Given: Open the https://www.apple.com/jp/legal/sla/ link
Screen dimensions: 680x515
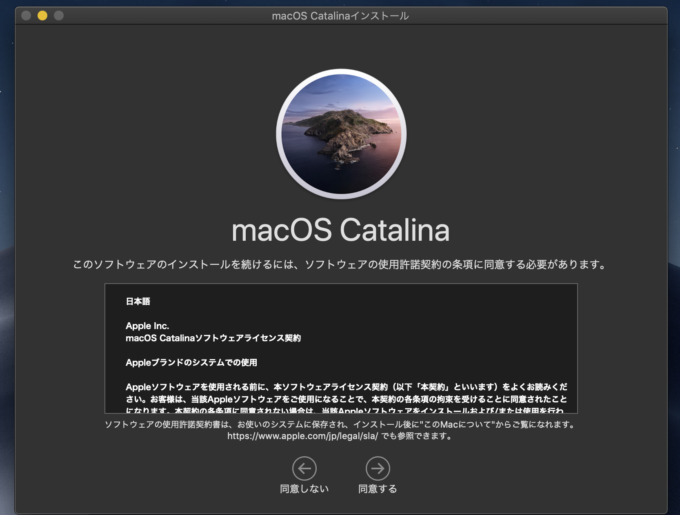Looking at the screenshot, I should pos(303,436).
